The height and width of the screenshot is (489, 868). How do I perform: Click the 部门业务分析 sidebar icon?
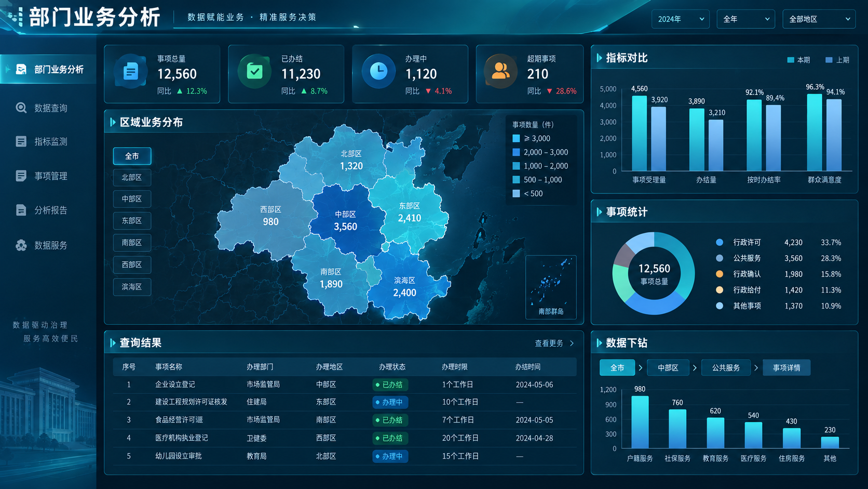click(x=21, y=69)
